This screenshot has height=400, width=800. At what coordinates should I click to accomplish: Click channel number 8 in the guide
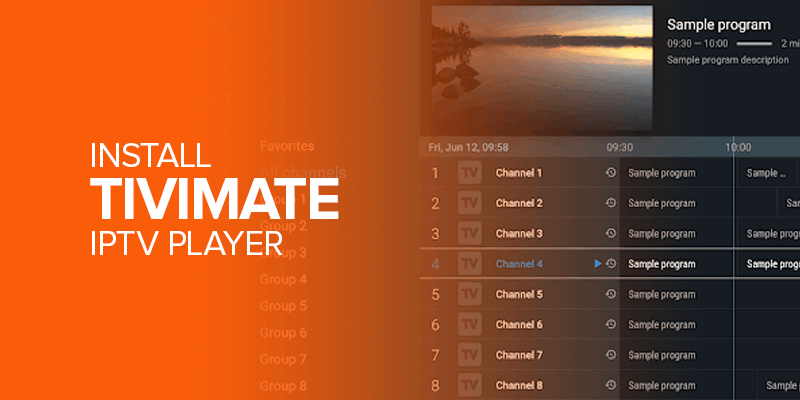435,386
